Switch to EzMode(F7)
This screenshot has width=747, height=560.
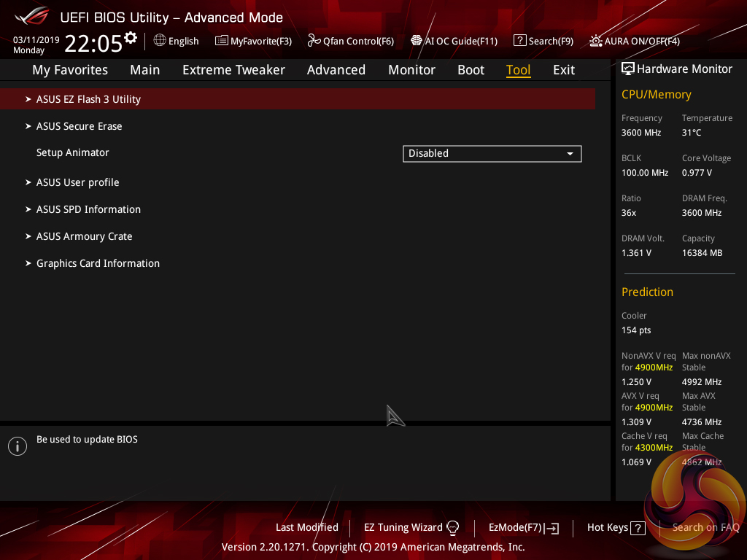[x=524, y=528]
